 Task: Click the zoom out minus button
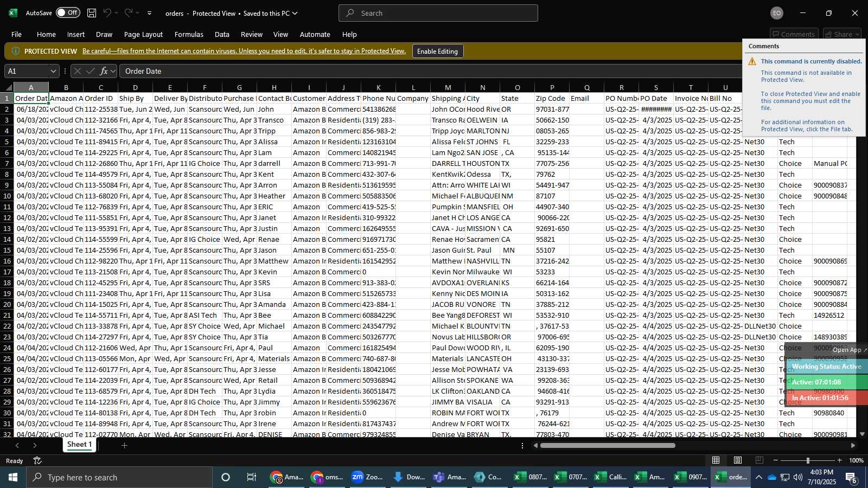(x=776, y=460)
